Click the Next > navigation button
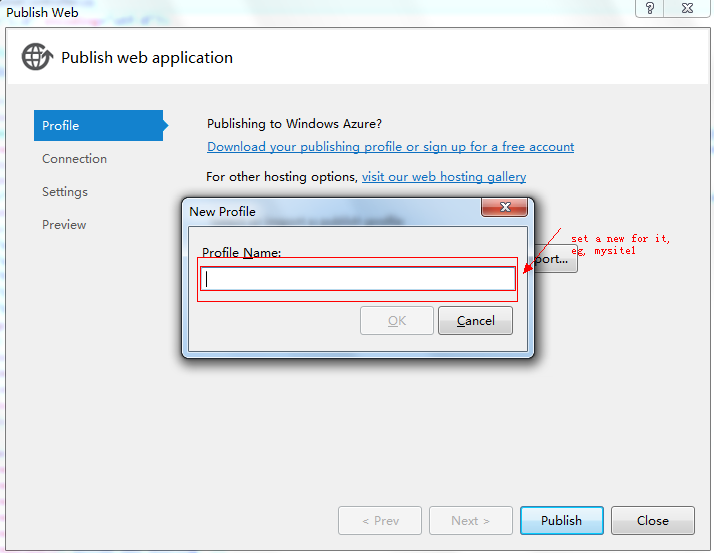Viewport: 714px width, 553px height. coord(470,521)
